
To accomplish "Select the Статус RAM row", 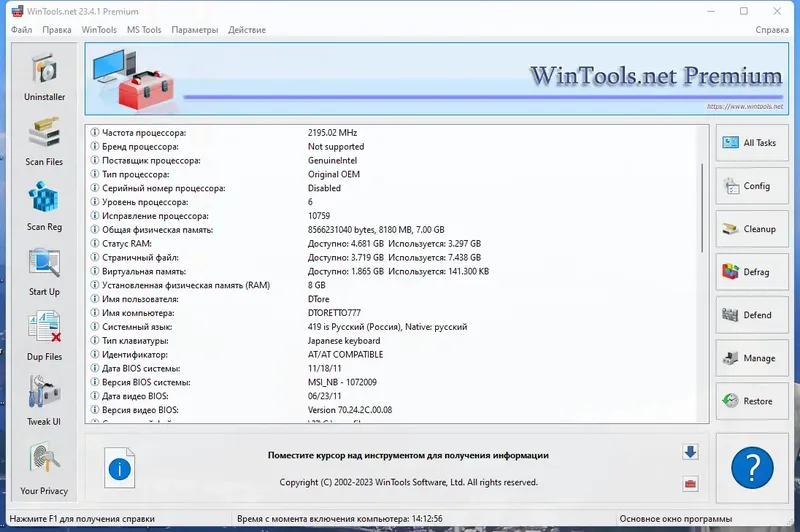I will click(392, 243).
